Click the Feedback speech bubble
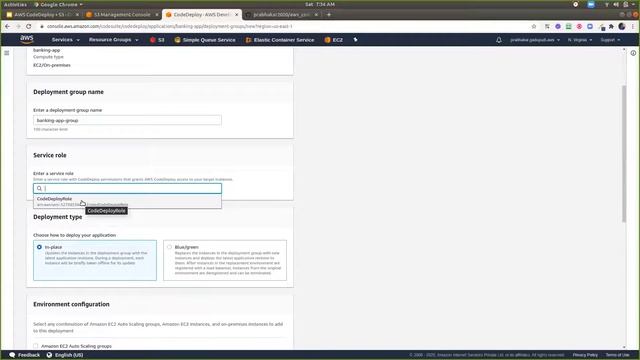 pyautogui.click(x=12, y=355)
